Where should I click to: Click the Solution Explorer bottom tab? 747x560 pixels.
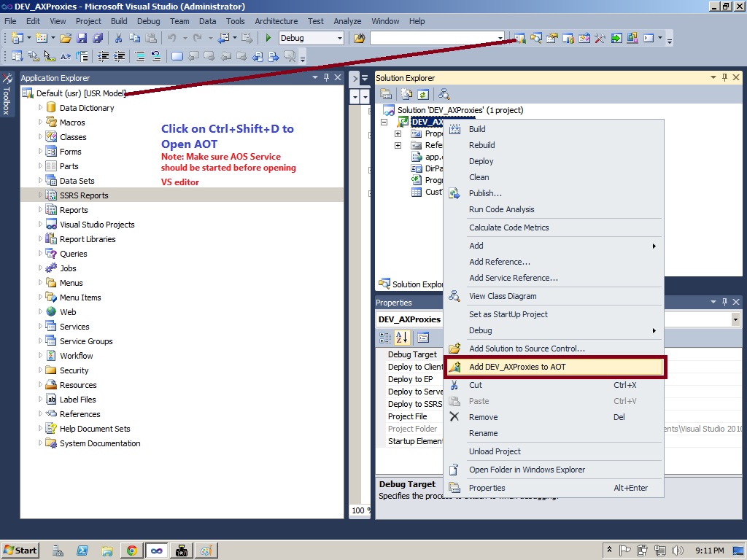tap(411, 284)
